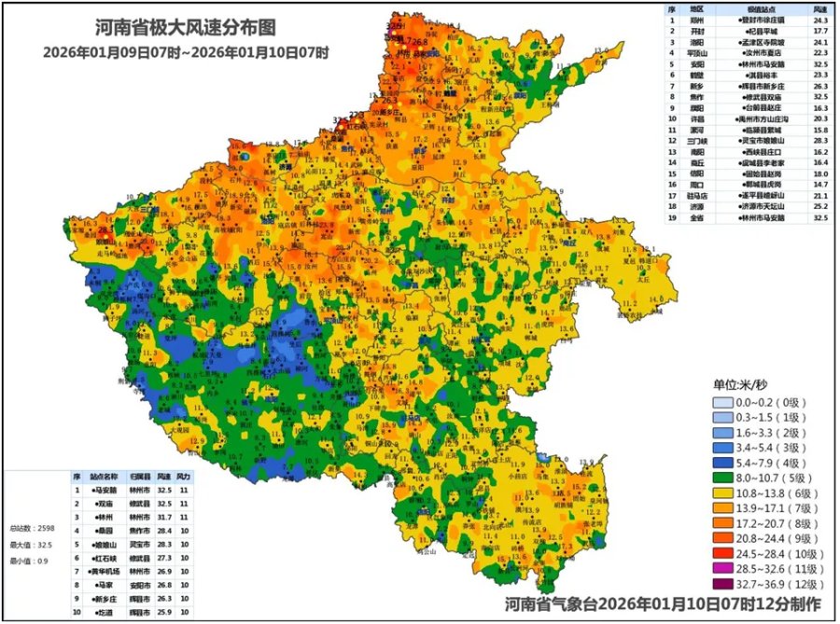Click the 总站数: 2598 statistic text
The width and height of the screenshot is (840, 624).
(x=30, y=528)
